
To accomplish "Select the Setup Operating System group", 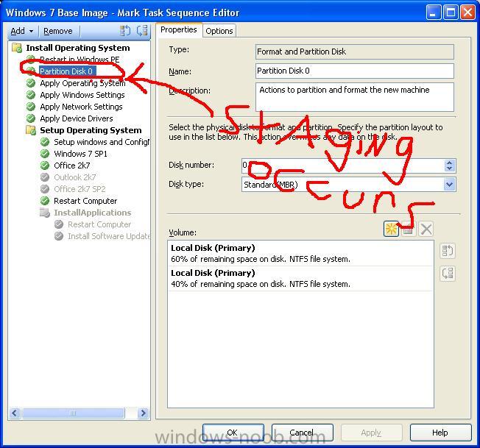I will (x=91, y=130).
